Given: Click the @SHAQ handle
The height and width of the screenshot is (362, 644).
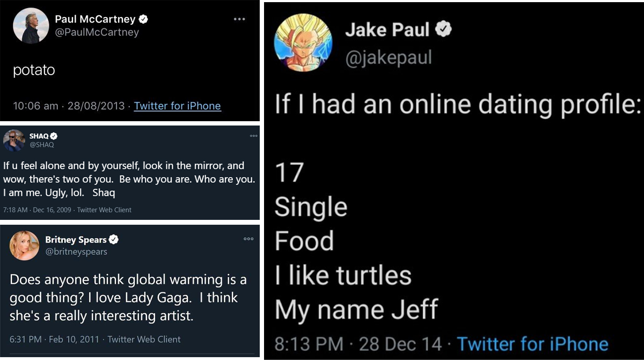Looking at the screenshot, I should click(41, 145).
